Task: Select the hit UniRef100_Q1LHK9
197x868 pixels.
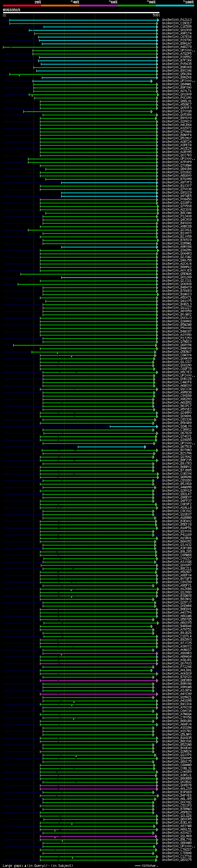Action: pyautogui.click(x=177, y=836)
